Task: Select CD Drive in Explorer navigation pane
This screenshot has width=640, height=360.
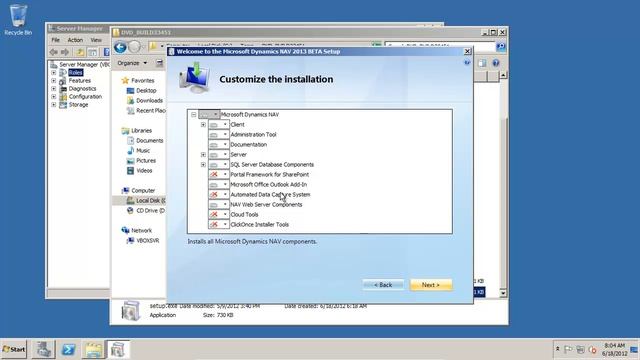Action: coord(146,211)
